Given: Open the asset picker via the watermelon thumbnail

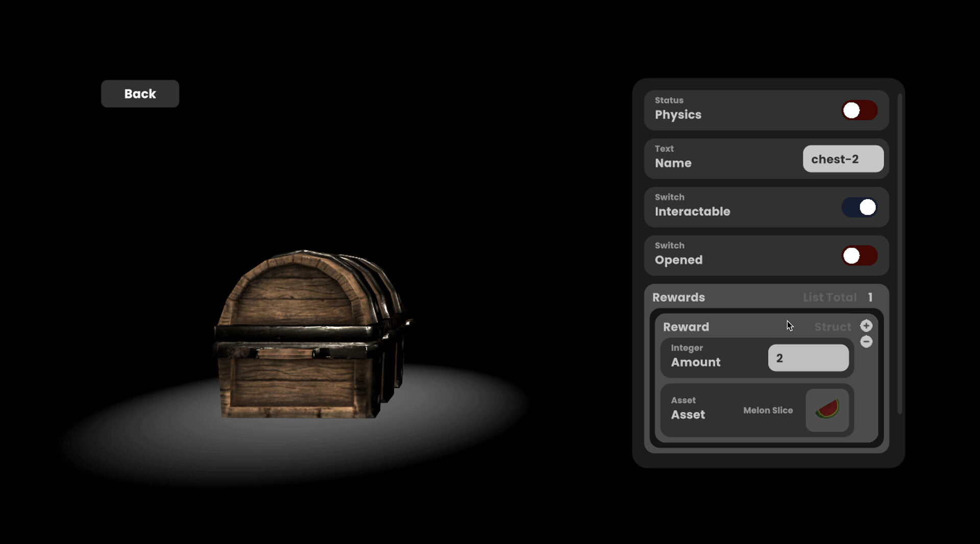Looking at the screenshot, I should pos(827,410).
